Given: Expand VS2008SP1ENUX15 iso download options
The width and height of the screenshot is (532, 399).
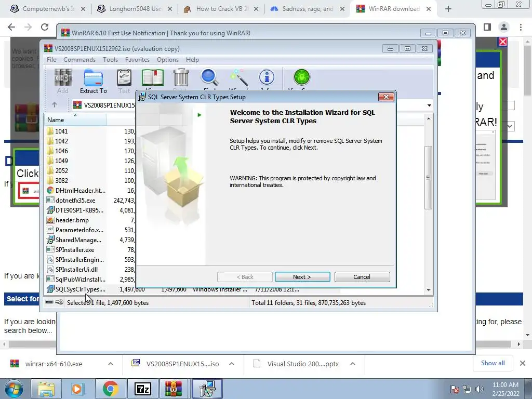Looking at the screenshot, I should tap(232, 364).
